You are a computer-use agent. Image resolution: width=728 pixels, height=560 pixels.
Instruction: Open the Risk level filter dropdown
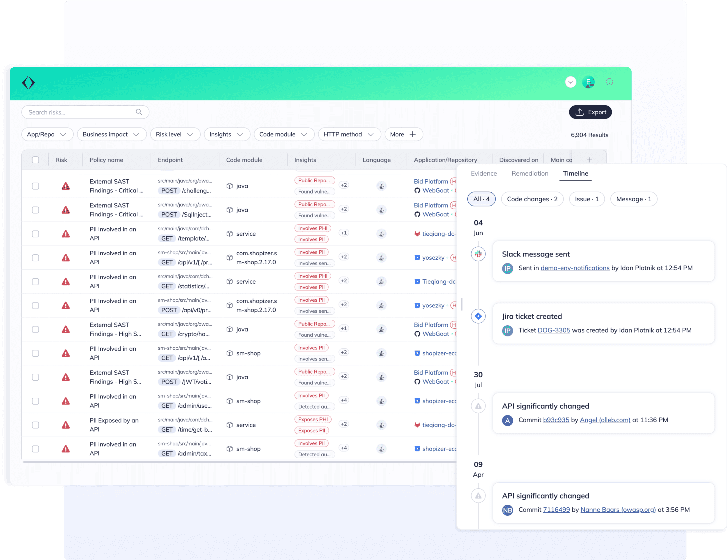point(175,134)
